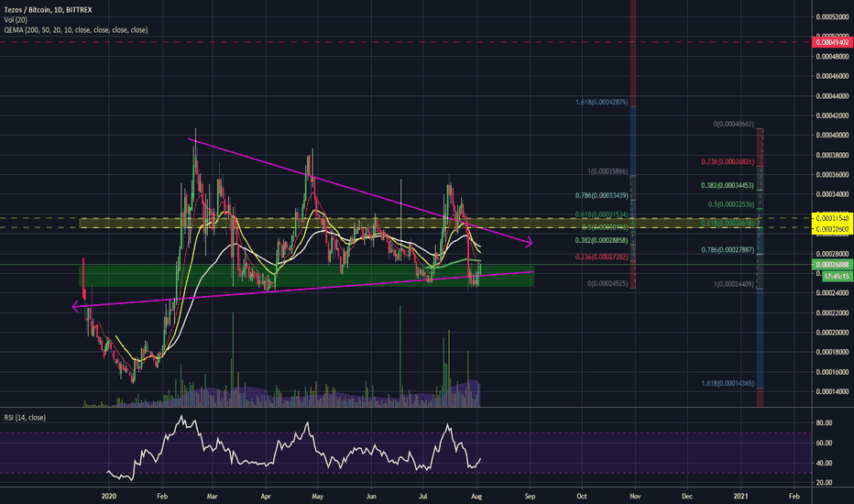Click the Jun time axis label

coord(371,497)
